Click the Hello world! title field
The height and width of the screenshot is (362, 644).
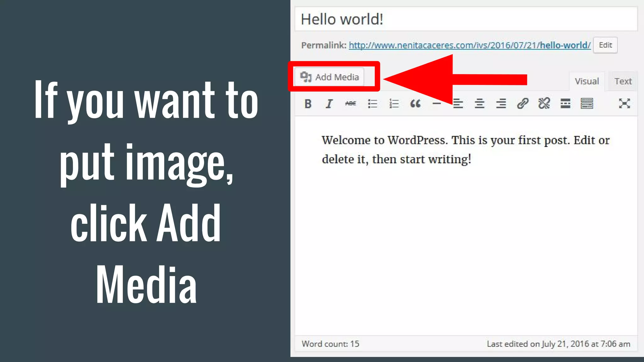(466, 19)
